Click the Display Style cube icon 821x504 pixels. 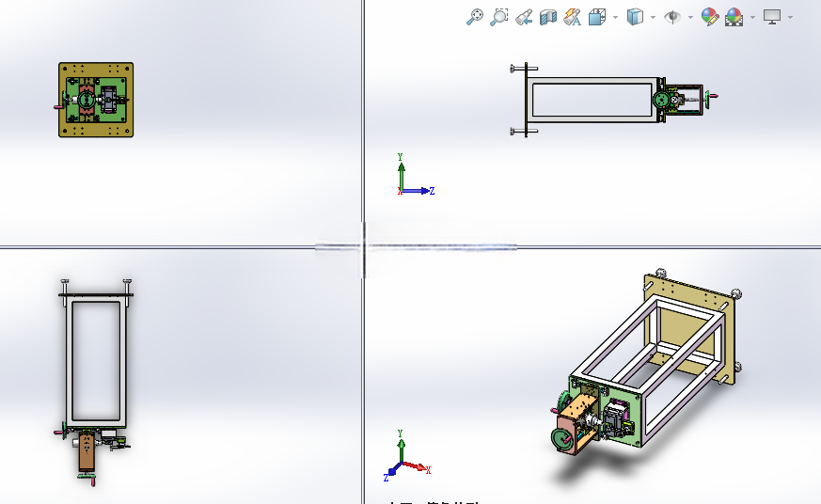[x=635, y=17]
